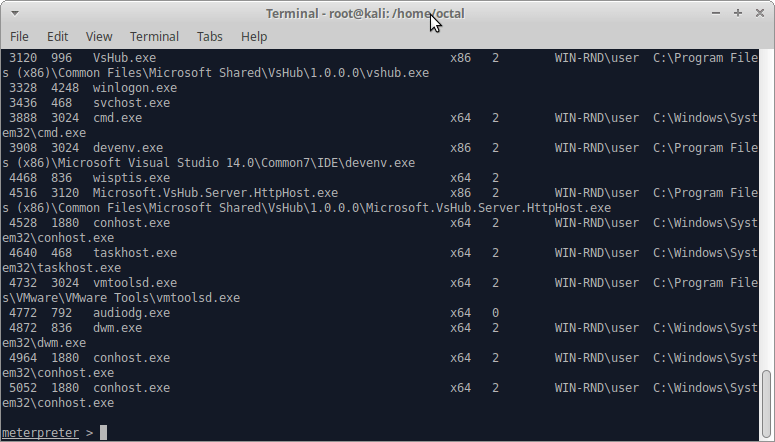This screenshot has height=442, width=775.
Task: Select dwm.exe on the PID 4872 row
Action: pos(117,328)
